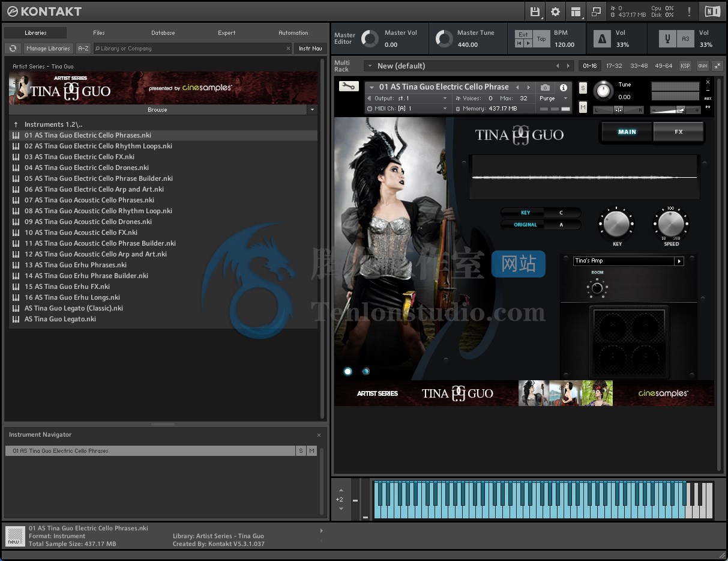Open the multi preset New (default) dropdown
Image resolution: width=728 pixels, height=561 pixels.
(x=370, y=66)
